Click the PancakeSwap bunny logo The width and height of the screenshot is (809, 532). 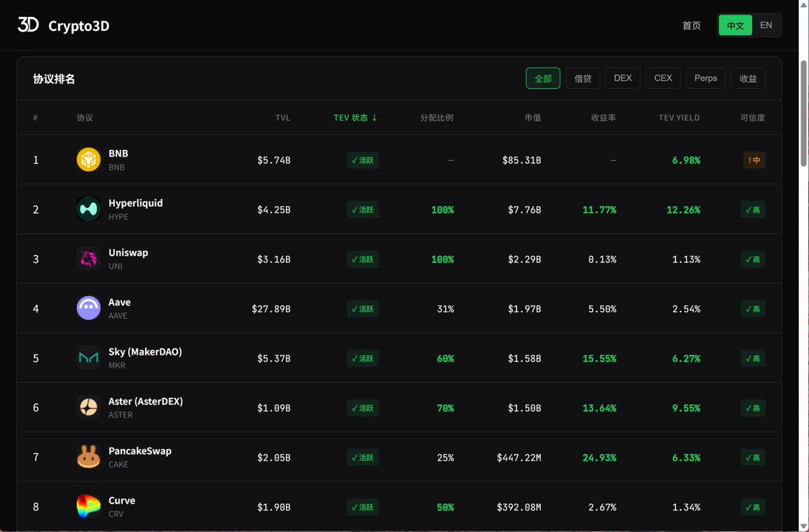(x=88, y=457)
